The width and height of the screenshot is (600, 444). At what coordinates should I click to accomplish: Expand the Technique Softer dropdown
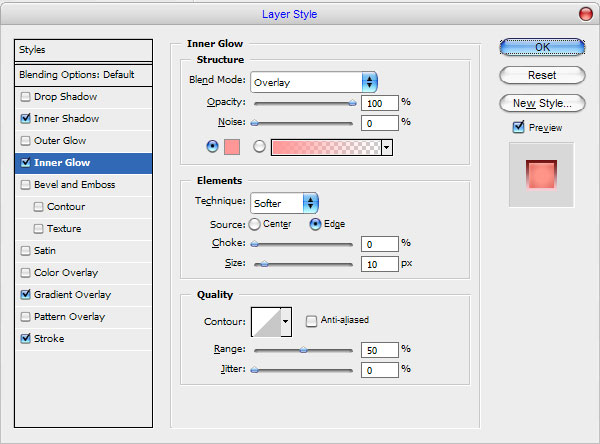(x=284, y=203)
